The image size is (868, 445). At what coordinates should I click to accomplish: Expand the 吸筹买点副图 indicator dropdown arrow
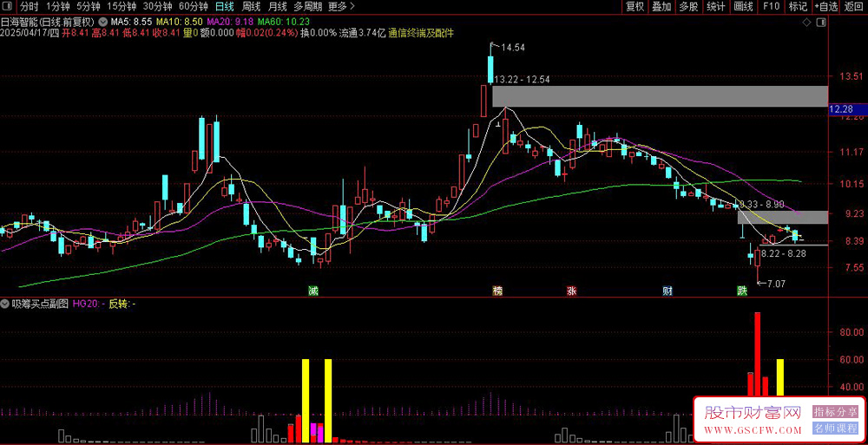coord(5,304)
